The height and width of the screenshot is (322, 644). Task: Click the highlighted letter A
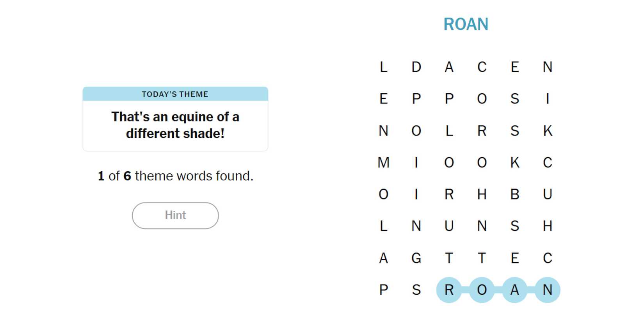(514, 290)
